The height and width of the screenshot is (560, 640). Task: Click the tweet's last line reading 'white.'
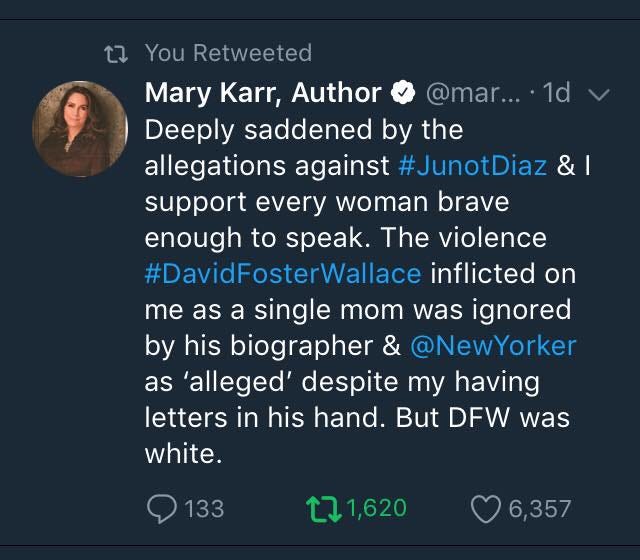pos(183,453)
